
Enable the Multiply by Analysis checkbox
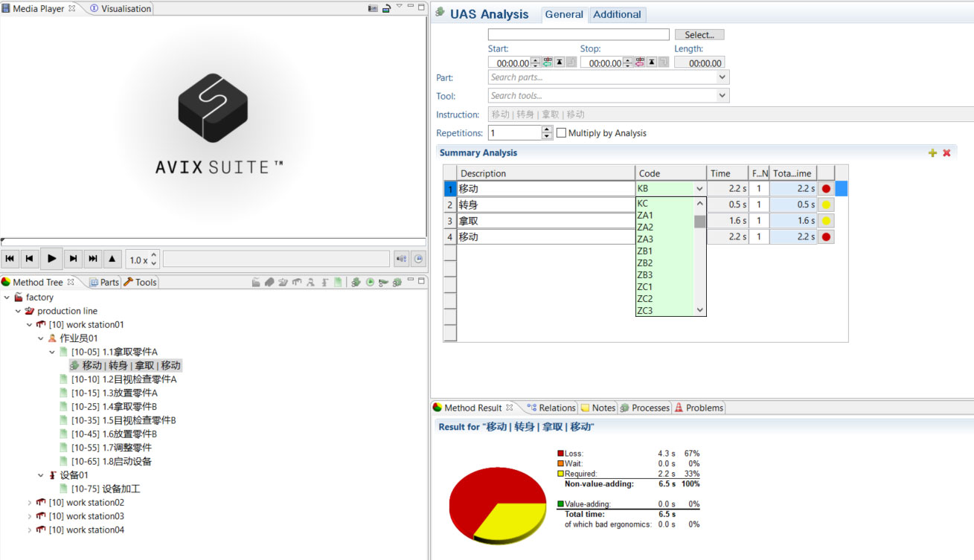562,133
